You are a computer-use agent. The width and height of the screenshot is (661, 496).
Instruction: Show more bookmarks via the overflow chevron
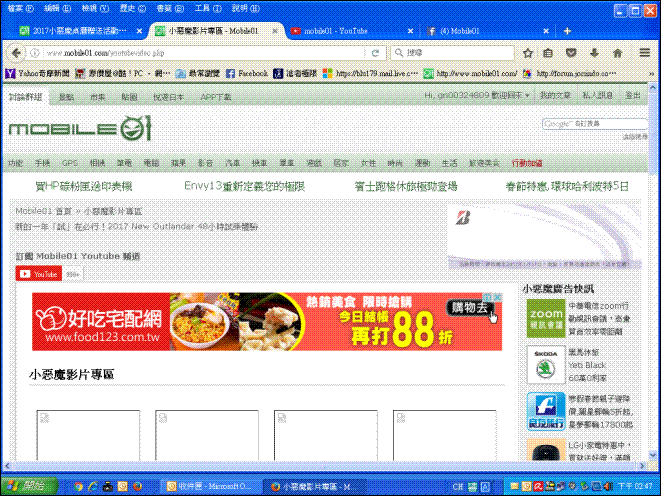(x=651, y=74)
